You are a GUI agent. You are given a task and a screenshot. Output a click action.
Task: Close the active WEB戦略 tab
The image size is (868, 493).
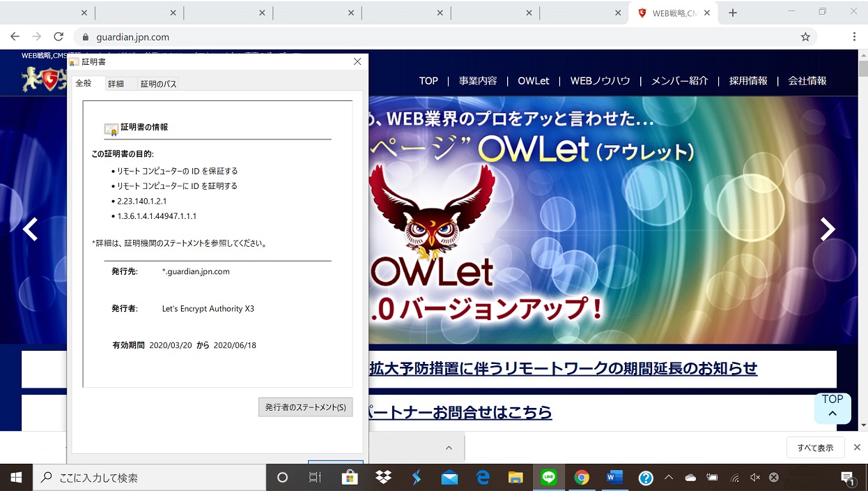pos(707,13)
